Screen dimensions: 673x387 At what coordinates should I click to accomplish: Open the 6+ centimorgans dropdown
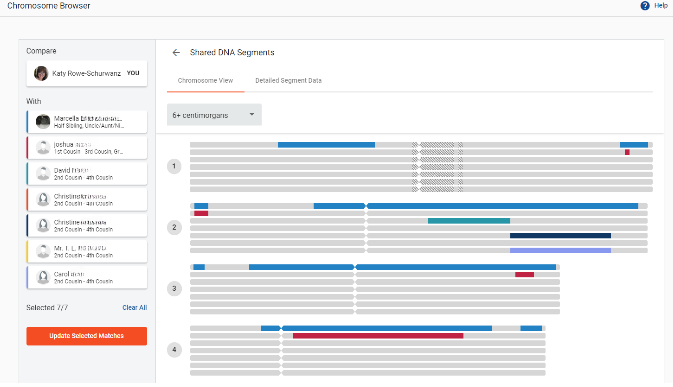pos(214,115)
